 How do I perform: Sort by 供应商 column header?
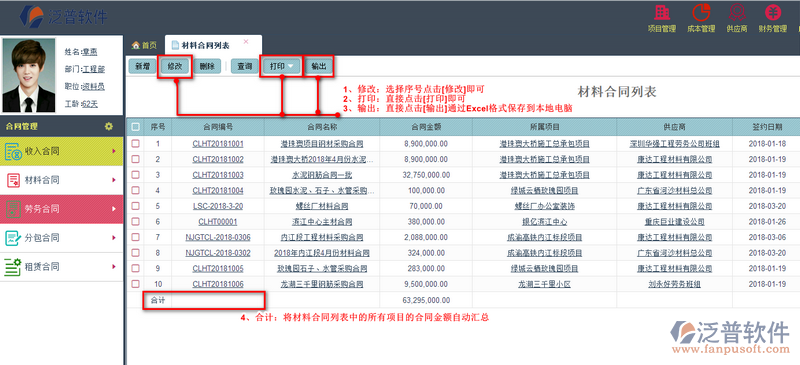tap(674, 127)
